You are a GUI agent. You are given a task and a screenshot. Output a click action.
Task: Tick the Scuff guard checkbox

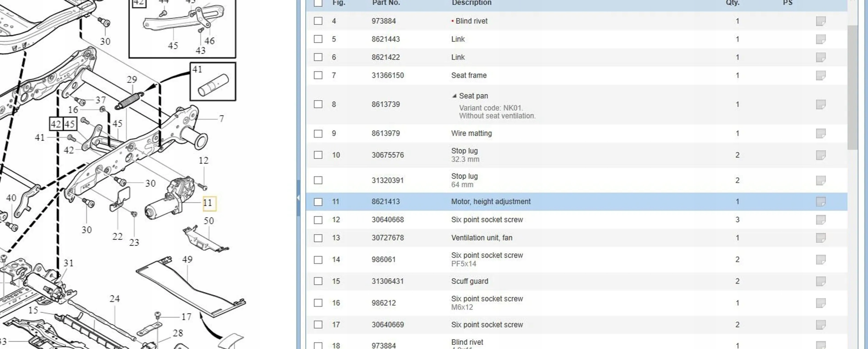(318, 281)
